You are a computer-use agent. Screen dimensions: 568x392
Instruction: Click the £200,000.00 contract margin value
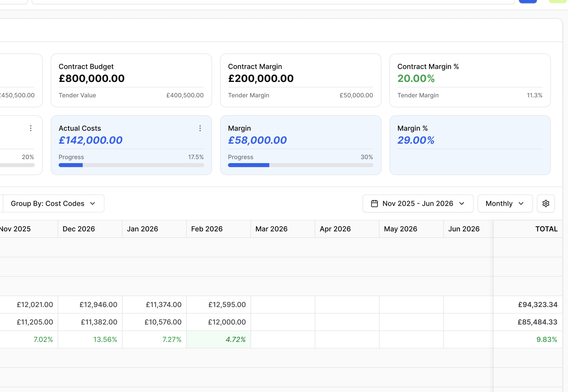pos(261,79)
